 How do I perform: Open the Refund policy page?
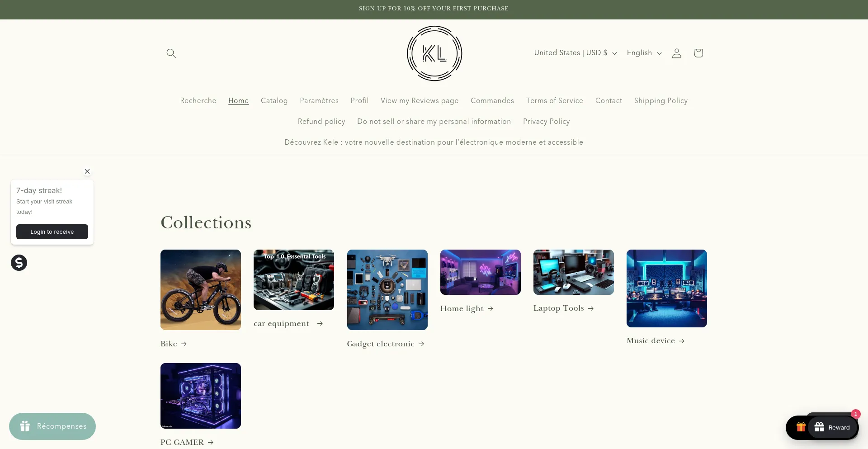(x=321, y=121)
